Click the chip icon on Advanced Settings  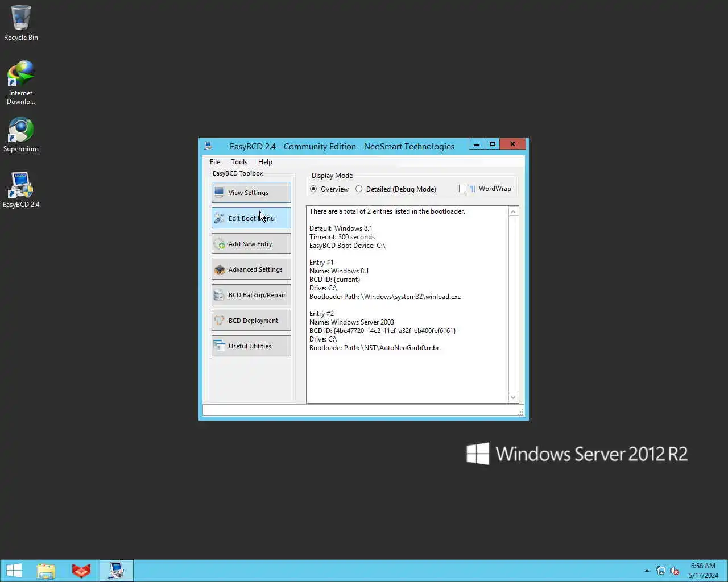[220, 269]
